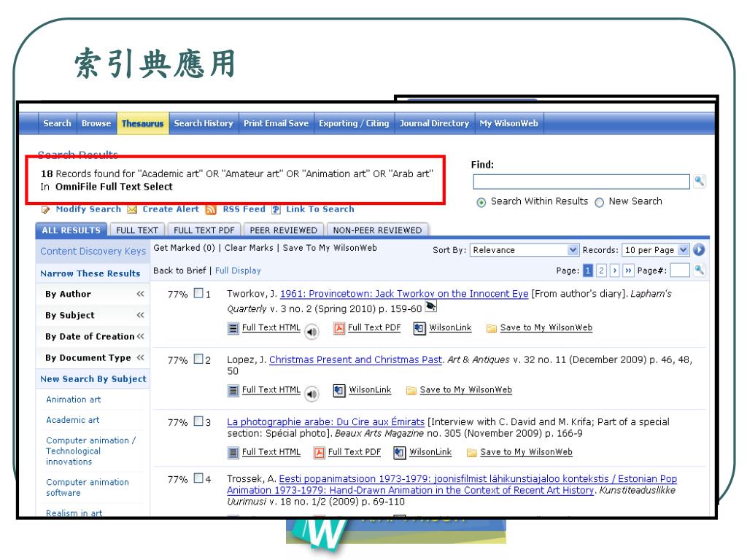Viewport: 747px width, 560px height.
Task: Click Save To My WilsonWeb toolbar link
Action: click(330, 248)
